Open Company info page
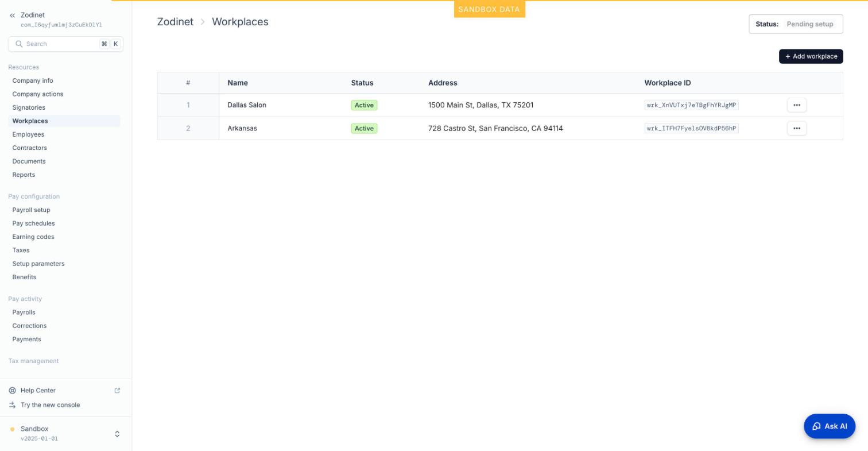Viewport: 868px width, 451px height. 33,81
